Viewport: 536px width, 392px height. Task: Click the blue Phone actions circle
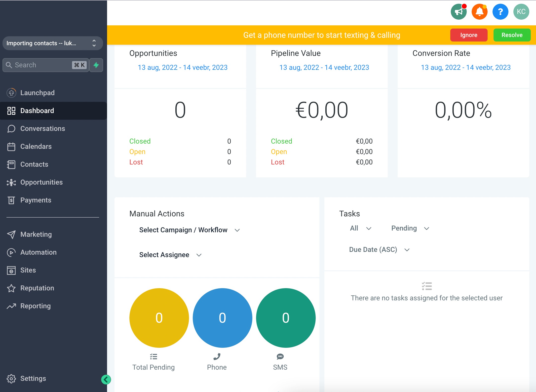[222, 318]
